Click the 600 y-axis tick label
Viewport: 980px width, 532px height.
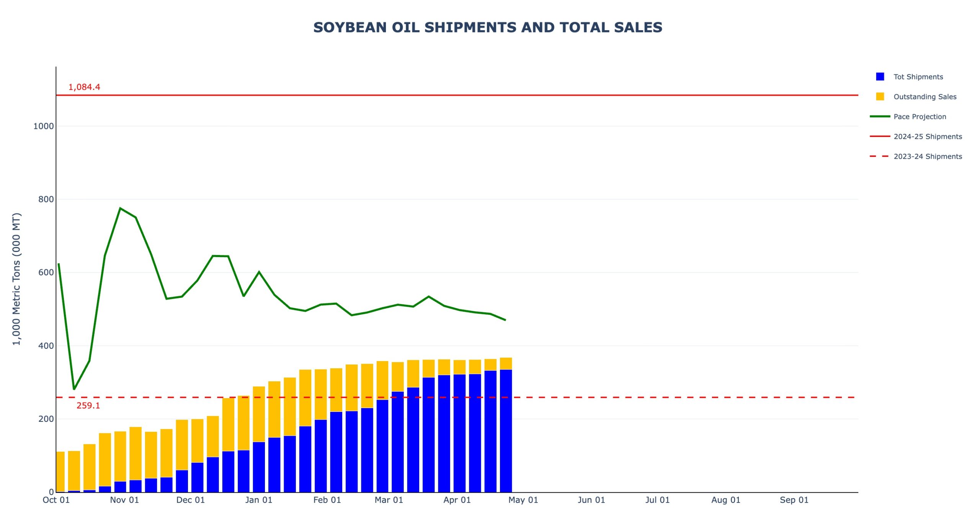coord(46,273)
